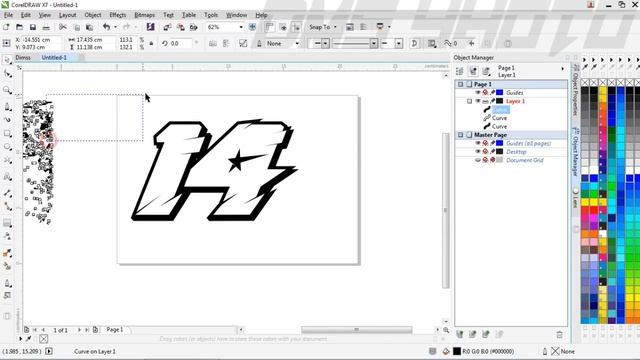Toggle editable pencil on Layer 1
Screen dimensions: 640x360
pos(493,101)
